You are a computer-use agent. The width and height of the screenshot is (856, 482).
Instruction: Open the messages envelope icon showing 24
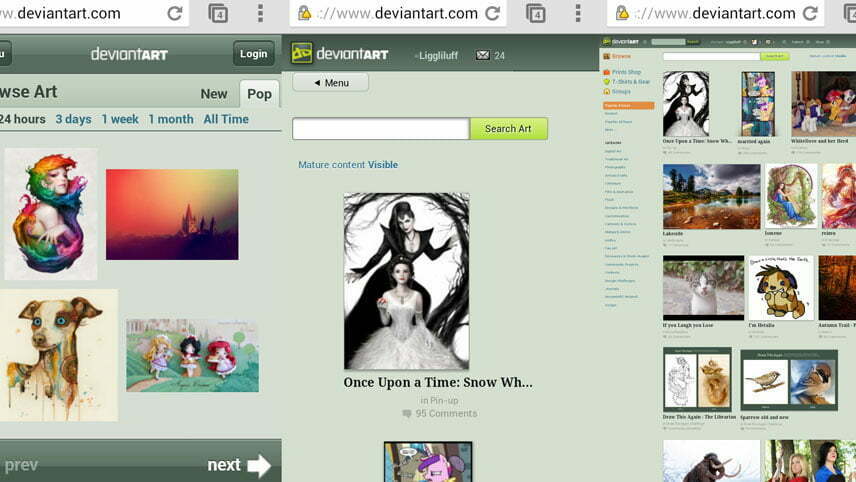[483, 55]
